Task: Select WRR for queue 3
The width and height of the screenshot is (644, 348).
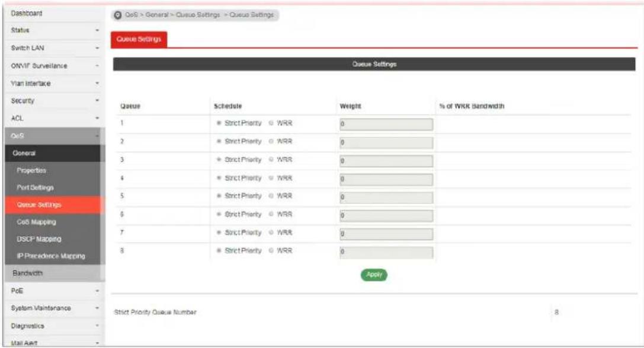Action: coord(271,159)
